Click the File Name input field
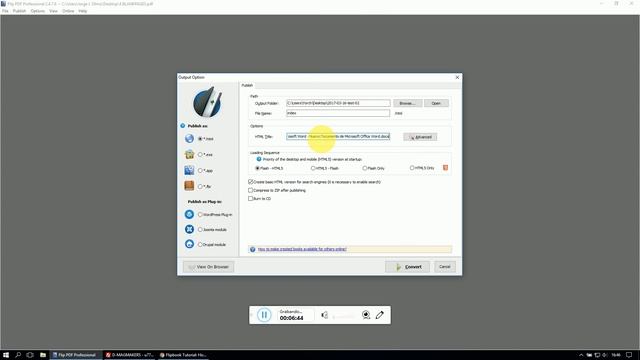This screenshot has width=640, height=360. (338, 113)
